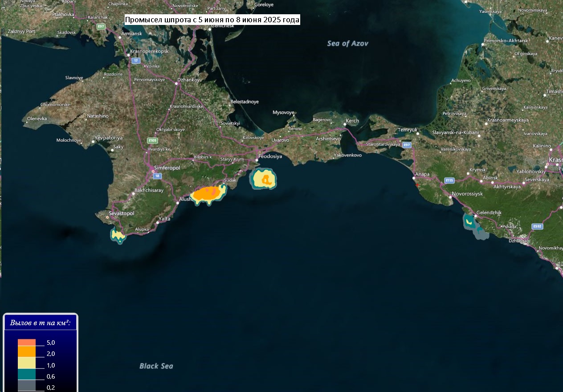Select the Temryuk town label
Image resolution: width=563 pixels, height=392 pixels.
point(408,130)
